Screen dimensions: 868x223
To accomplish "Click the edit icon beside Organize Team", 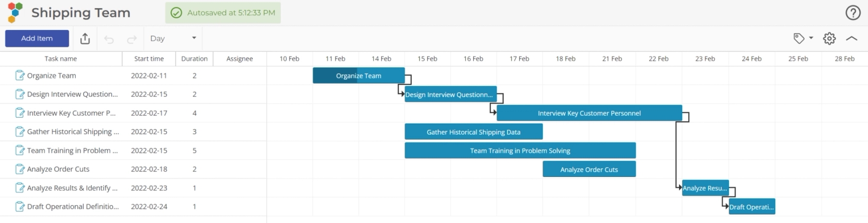I will [20, 76].
